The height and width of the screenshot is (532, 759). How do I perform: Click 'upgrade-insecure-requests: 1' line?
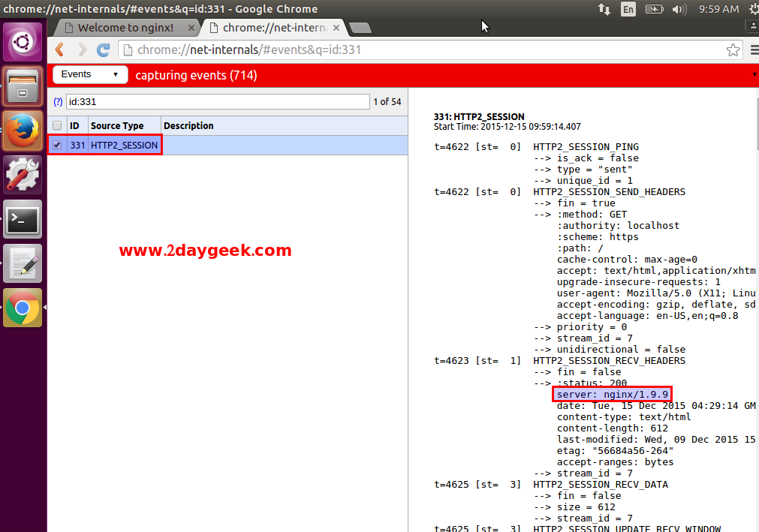pos(638,281)
